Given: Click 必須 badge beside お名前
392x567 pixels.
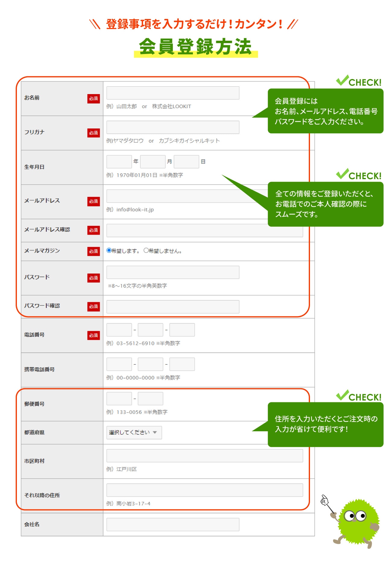Looking at the screenshot, I should (x=93, y=99).
